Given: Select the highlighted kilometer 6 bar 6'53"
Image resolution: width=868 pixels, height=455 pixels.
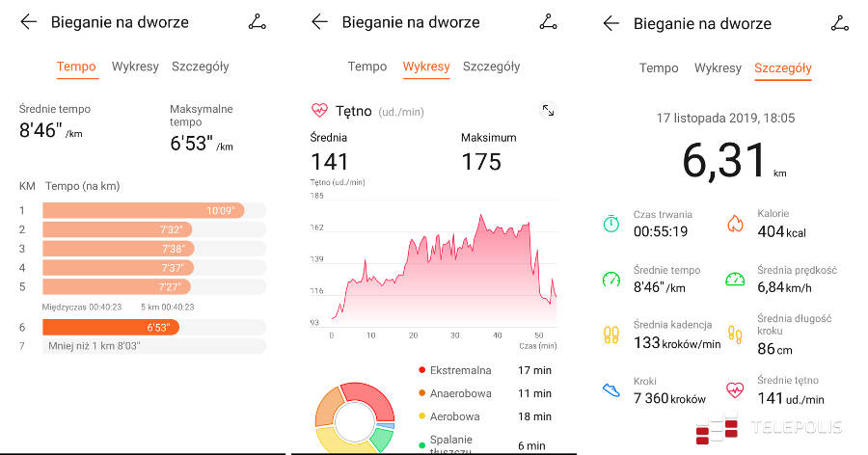Looking at the screenshot, I should coord(110,327).
